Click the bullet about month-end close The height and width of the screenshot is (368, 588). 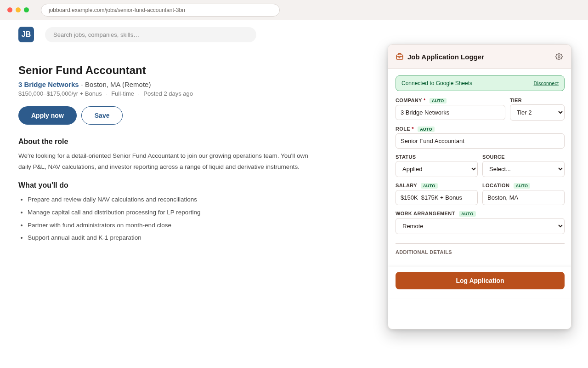[x=99, y=225]
